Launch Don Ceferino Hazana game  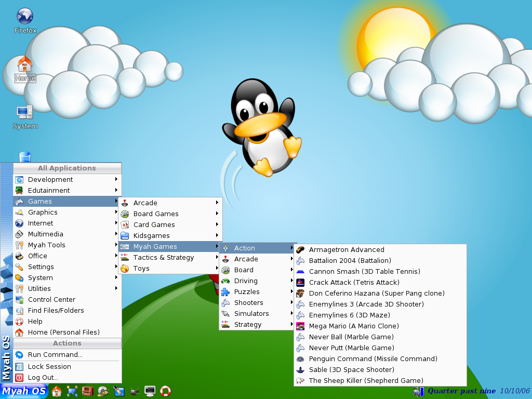point(380,293)
